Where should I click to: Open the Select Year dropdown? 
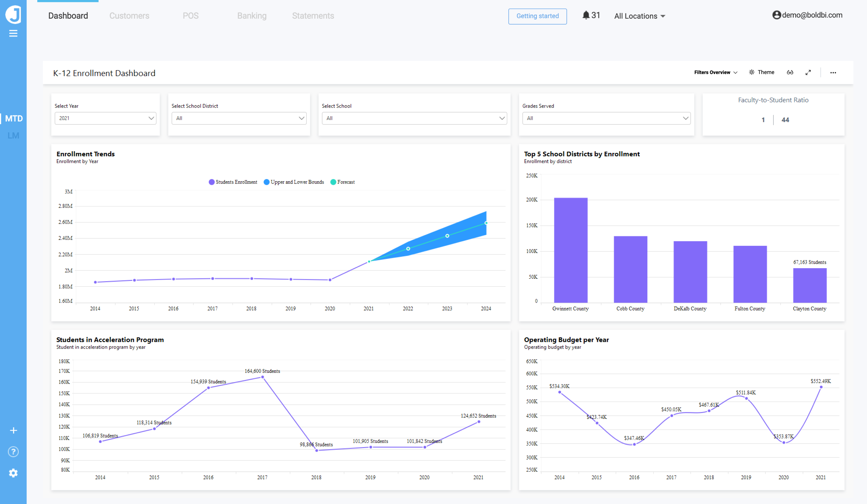[x=105, y=118]
